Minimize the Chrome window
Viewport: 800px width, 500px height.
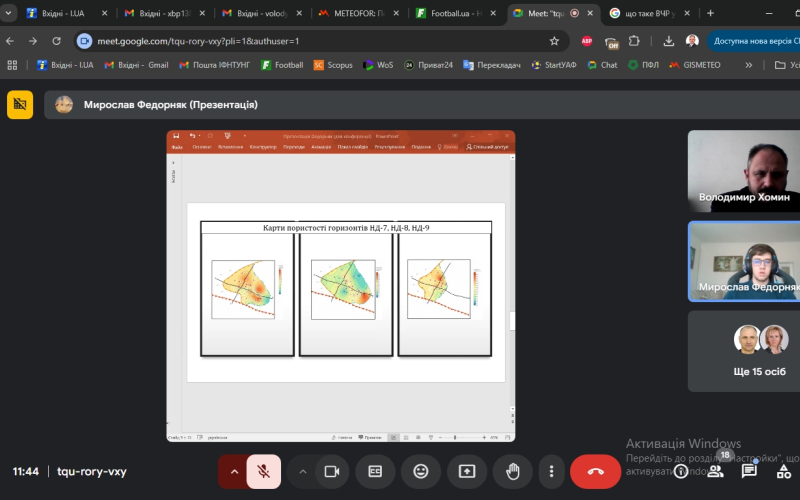(769, 13)
